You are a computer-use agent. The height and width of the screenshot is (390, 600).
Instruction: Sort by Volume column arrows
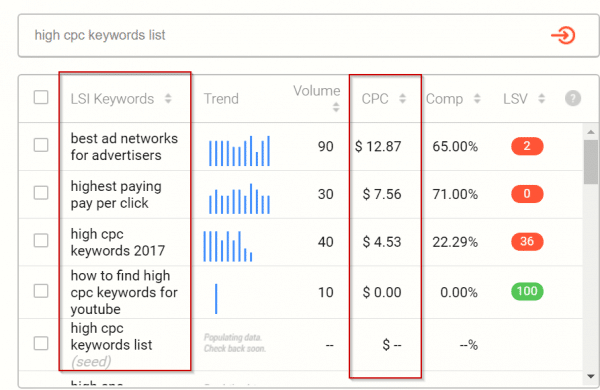[336, 107]
